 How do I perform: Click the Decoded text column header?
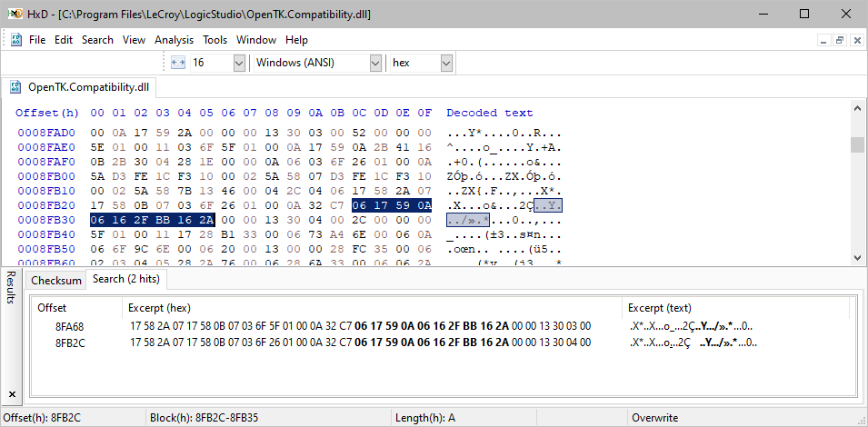pos(490,113)
